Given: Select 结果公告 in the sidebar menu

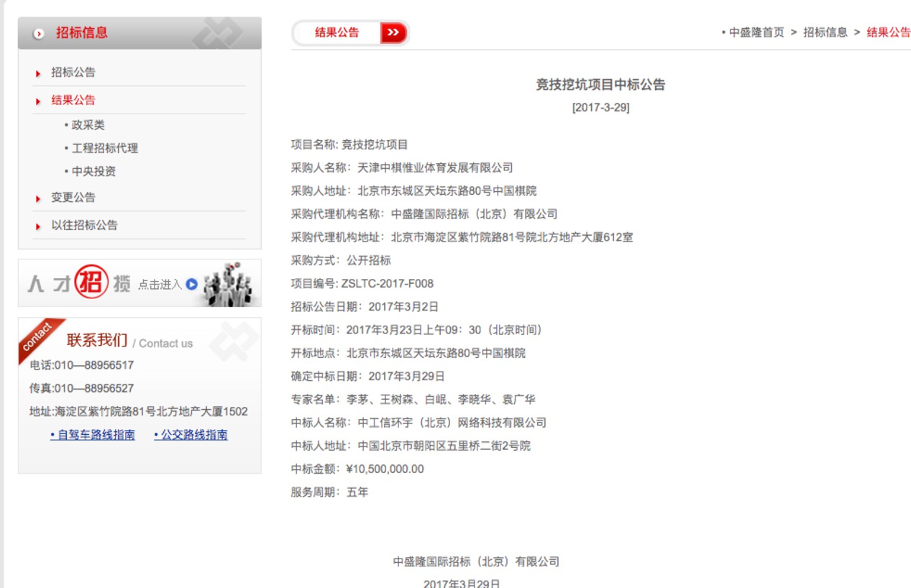Looking at the screenshot, I should (x=73, y=100).
